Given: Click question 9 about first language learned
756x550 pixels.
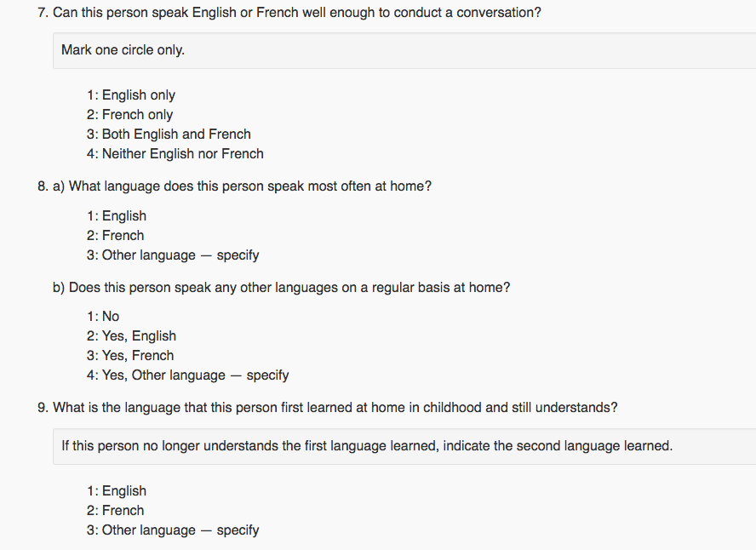Looking at the screenshot, I should 328,408.
